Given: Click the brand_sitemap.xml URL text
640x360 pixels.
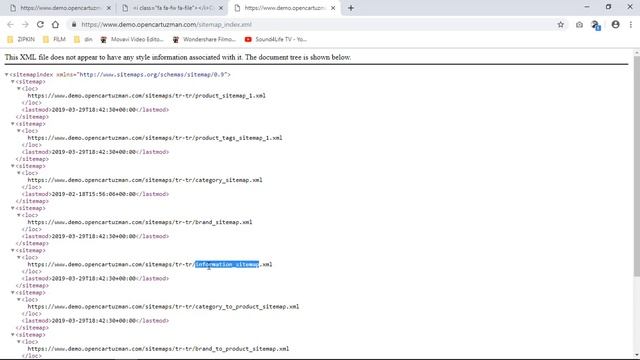Looking at the screenshot, I should pos(140,222).
